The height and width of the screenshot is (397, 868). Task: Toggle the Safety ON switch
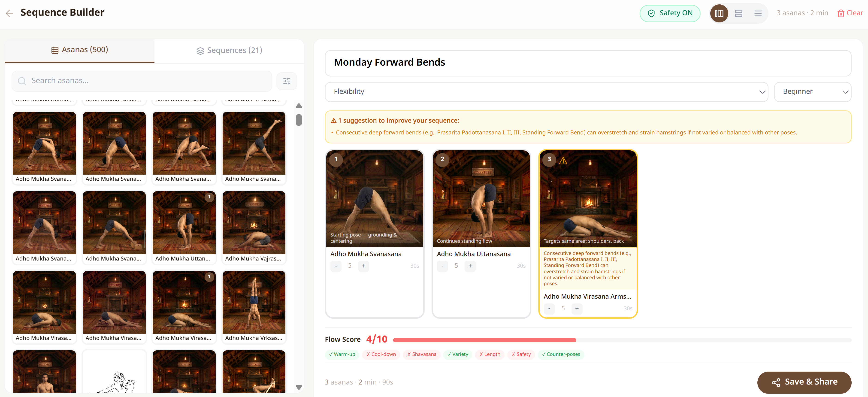click(x=670, y=13)
